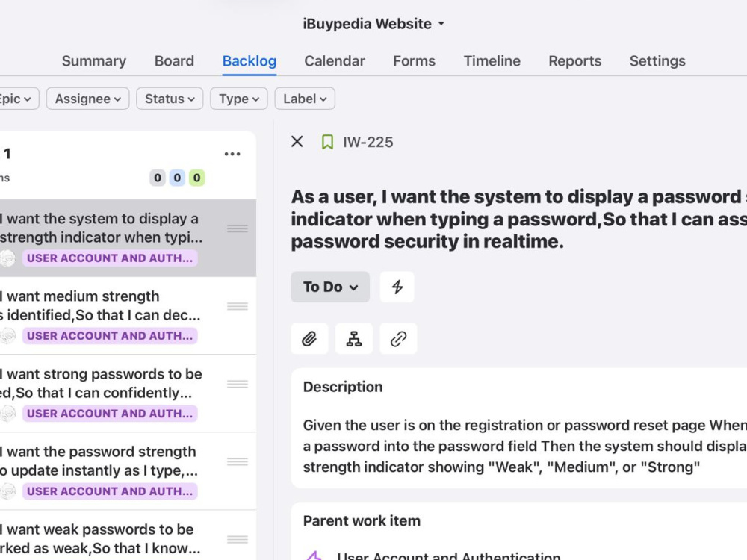This screenshot has height=560, width=747.
Task: Close the IW-225 issue detail panel
Action: (297, 141)
